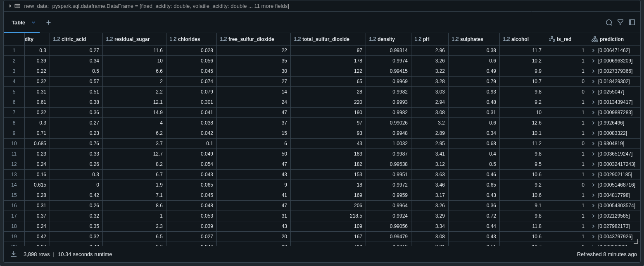Image resolution: width=644 pixels, height=266 pixels.
Task: Expand the new_data dataframe schema
Action: 10,6
